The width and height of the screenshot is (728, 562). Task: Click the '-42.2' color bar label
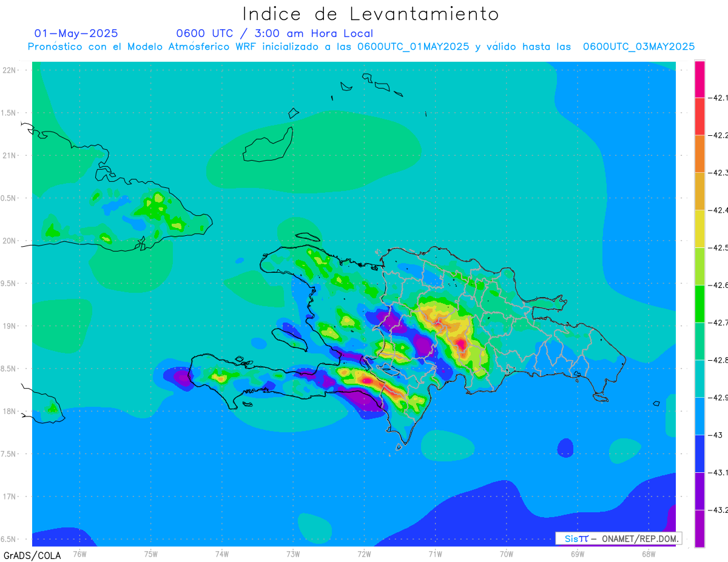[x=719, y=135]
